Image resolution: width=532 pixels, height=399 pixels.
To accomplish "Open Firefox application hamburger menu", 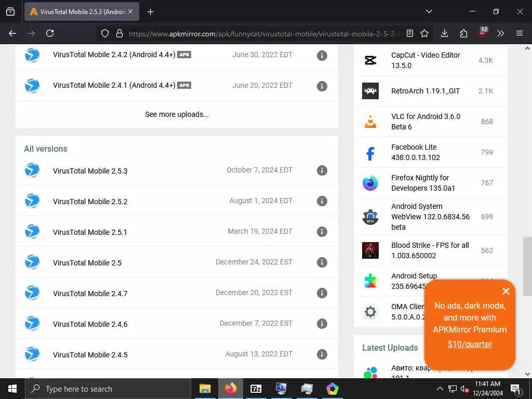I will (520, 33).
